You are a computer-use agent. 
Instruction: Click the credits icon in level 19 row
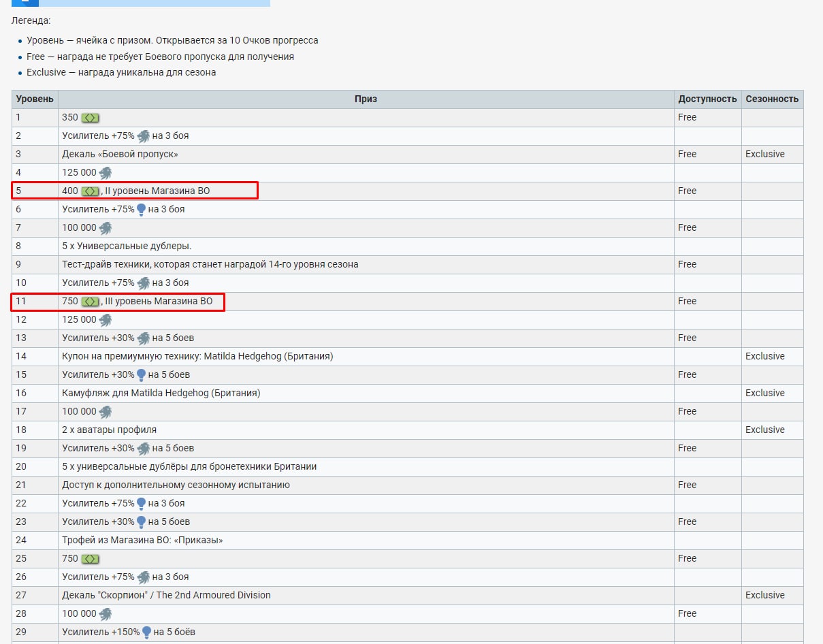tap(143, 449)
